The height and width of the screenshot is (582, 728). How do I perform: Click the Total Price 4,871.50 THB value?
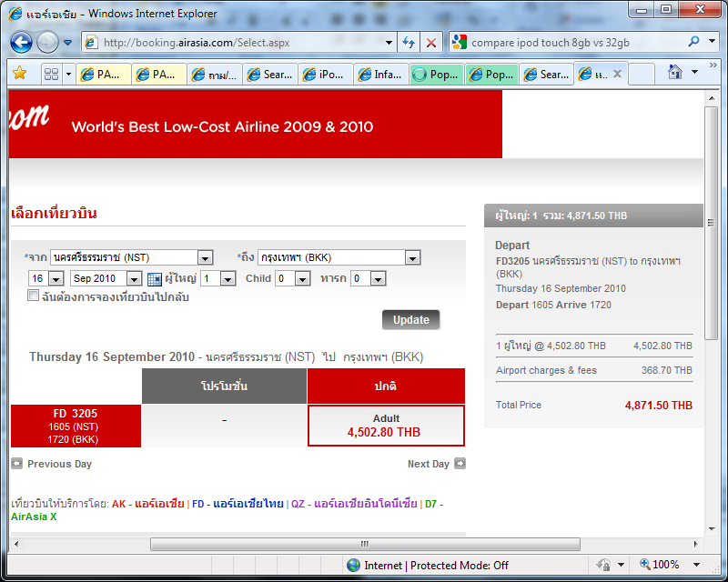point(658,406)
